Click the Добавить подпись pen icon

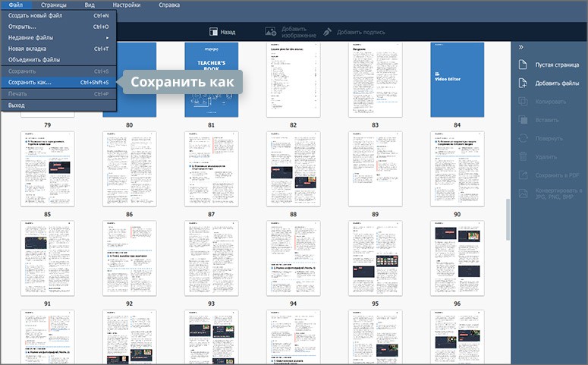tap(327, 32)
